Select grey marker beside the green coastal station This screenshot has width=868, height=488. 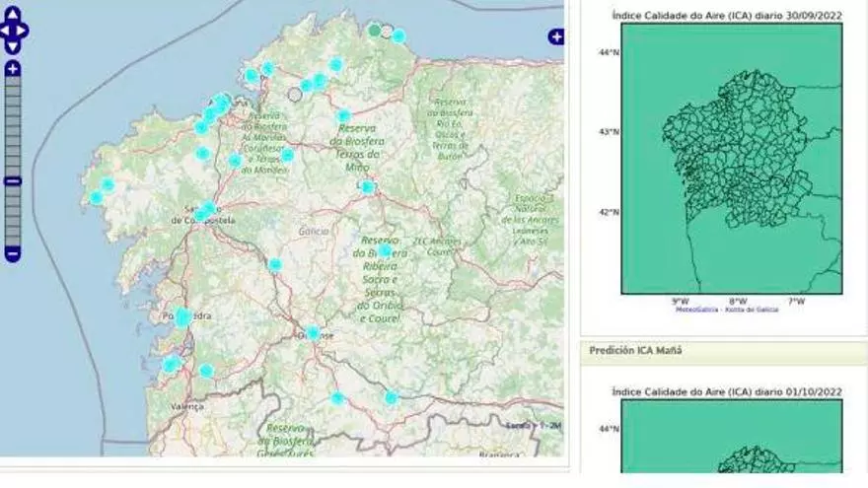(x=388, y=32)
